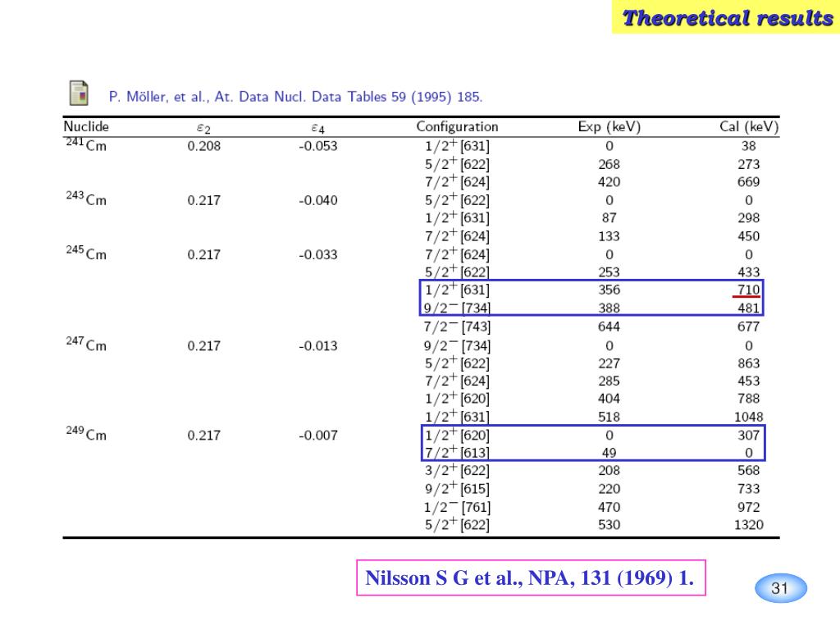Click the Exp value 420
The width and height of the screenshot is (840, 630).
point(609,182)
